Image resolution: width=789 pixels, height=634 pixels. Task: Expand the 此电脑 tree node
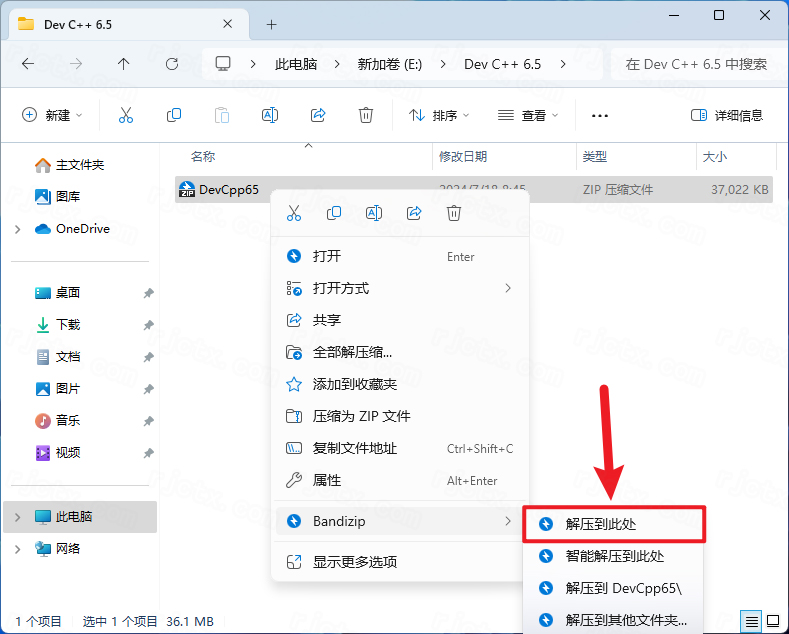(x=18, y=517)
